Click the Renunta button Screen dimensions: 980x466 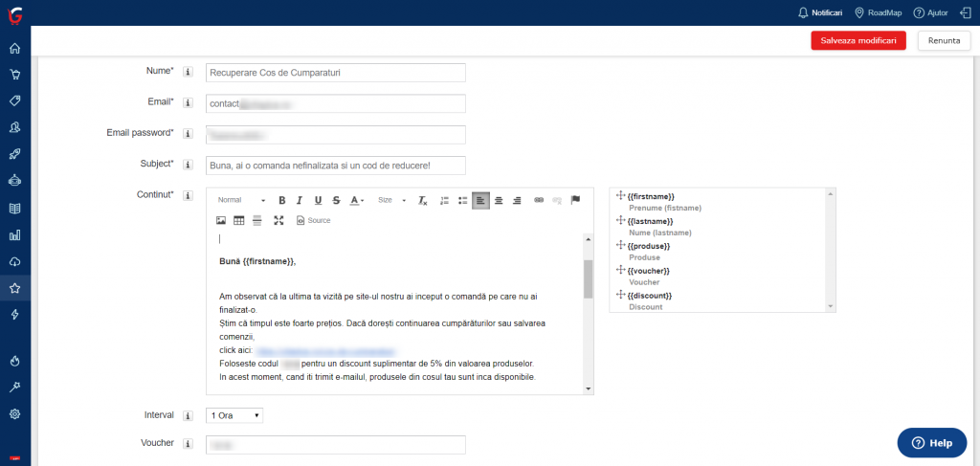(944, 40)
